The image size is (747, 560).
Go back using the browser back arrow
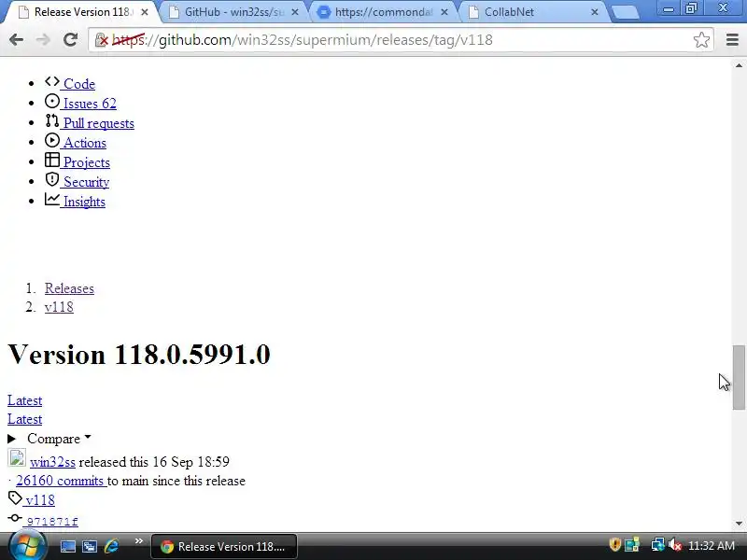pos(16,40)
